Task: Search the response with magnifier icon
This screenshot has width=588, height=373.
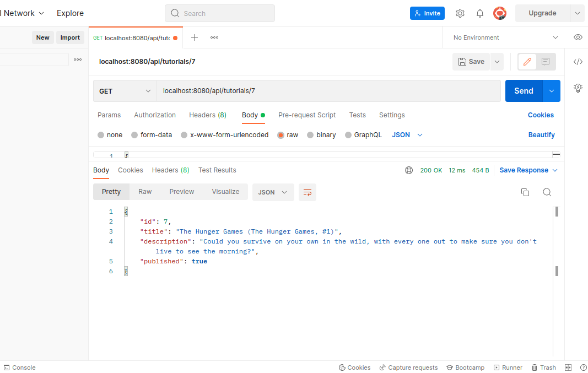Action: pyautogui.click(x=547, y=192)
